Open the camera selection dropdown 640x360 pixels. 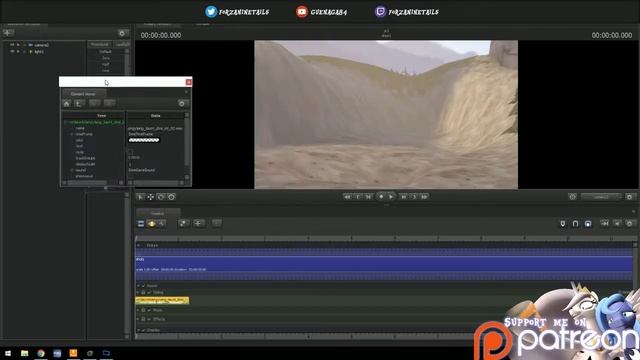[601, 197]
